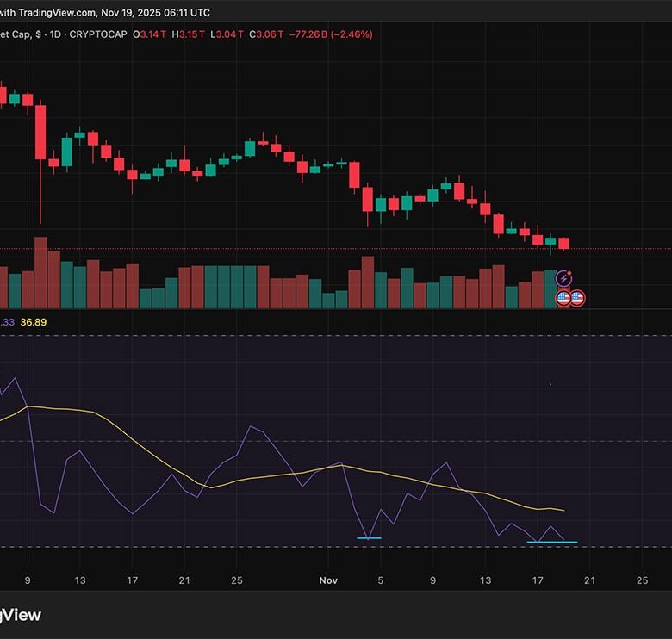This screenshot has height=639, width=672.
Task: Click the 5 date label on time axis
Action: coord(380,580)
